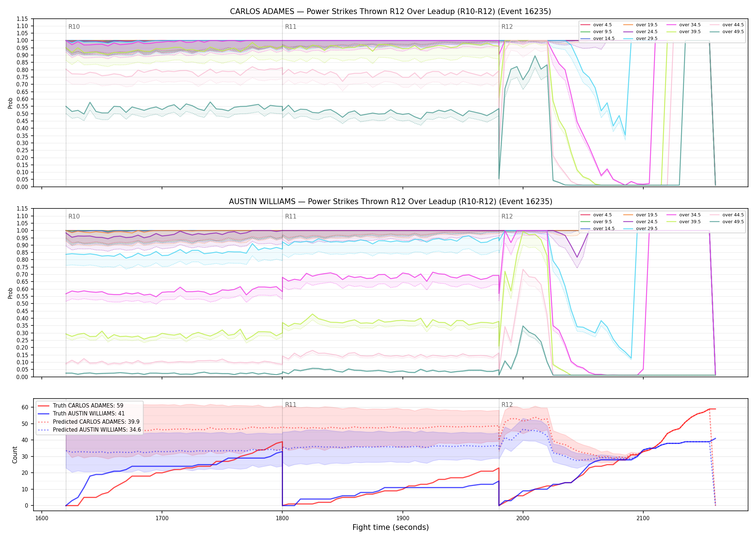Click 'over 9.5' legend label in Carlos Adames chart

click(602, 32)
